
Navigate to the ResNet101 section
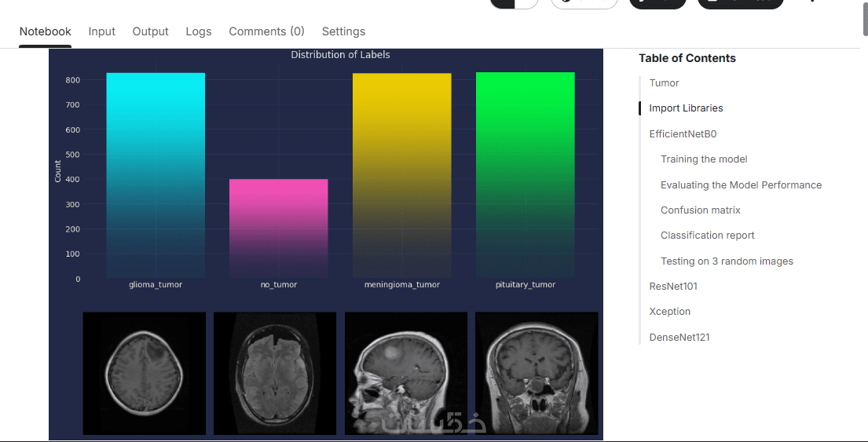point(673,287)
